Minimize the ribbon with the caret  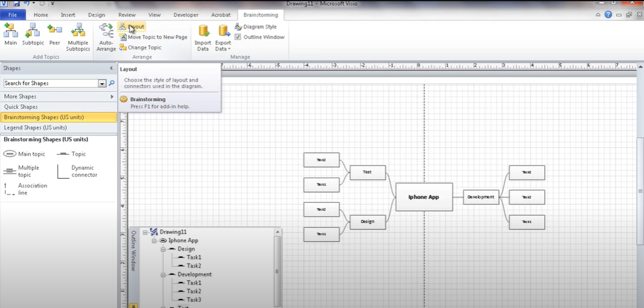598,14
